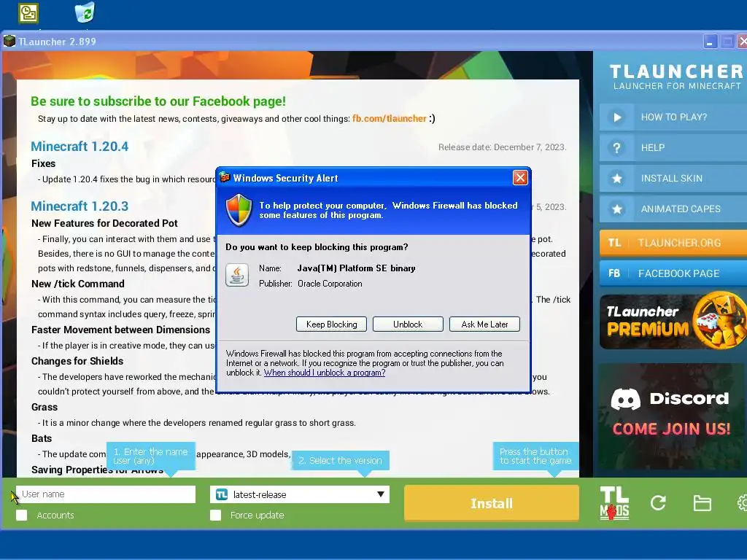Image resolution: width=747 pixels, height=560 pixels.
Task: Open the TLAUNCHER.ORG sidebar button
Action: (673, 243)
